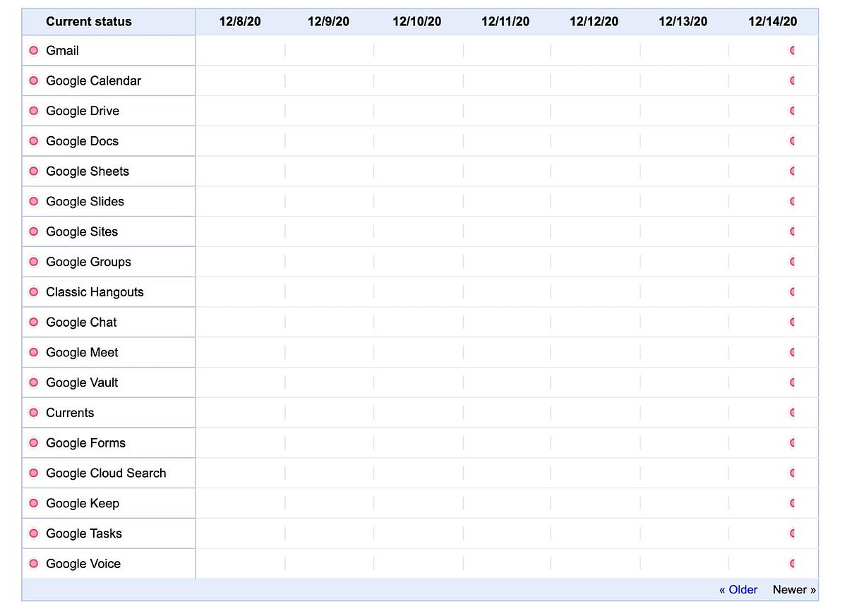
Task: Click the status indicator next to Google Meet
Action: (33, 352)
